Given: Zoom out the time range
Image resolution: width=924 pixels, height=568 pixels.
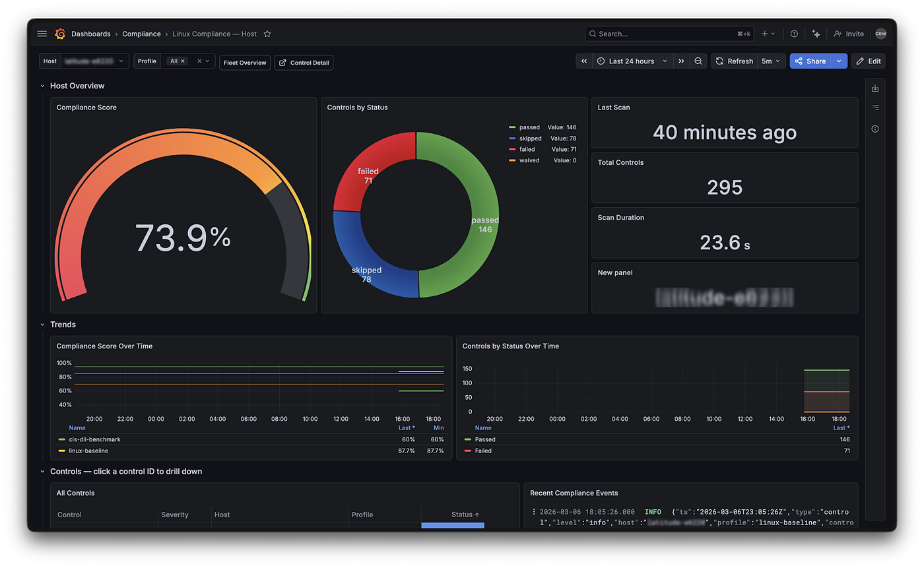Looking at the screenshot, I should coord(698,61).
